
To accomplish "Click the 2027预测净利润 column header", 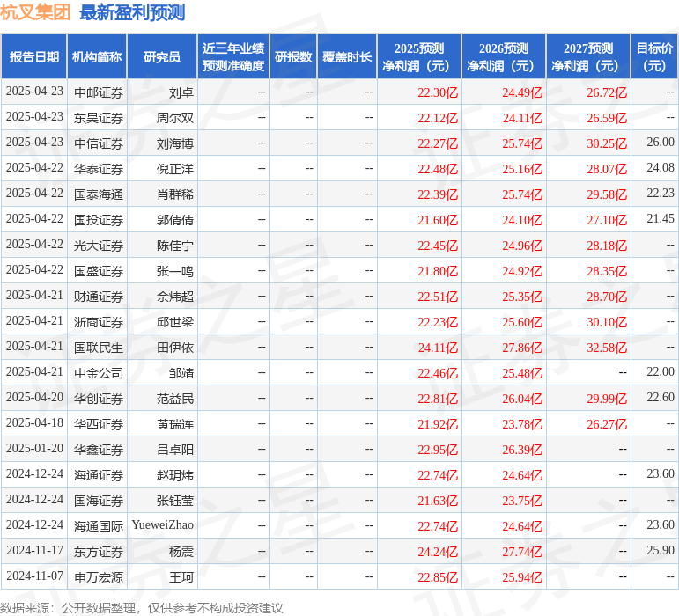I will [x=588, y=56].
